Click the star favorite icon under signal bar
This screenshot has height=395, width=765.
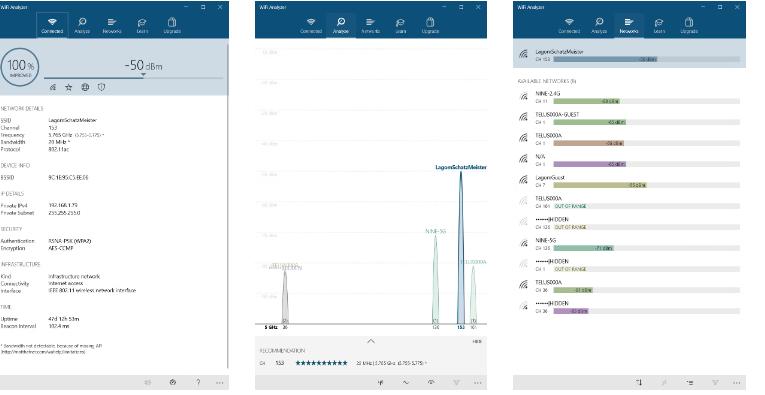coord(69,87)
